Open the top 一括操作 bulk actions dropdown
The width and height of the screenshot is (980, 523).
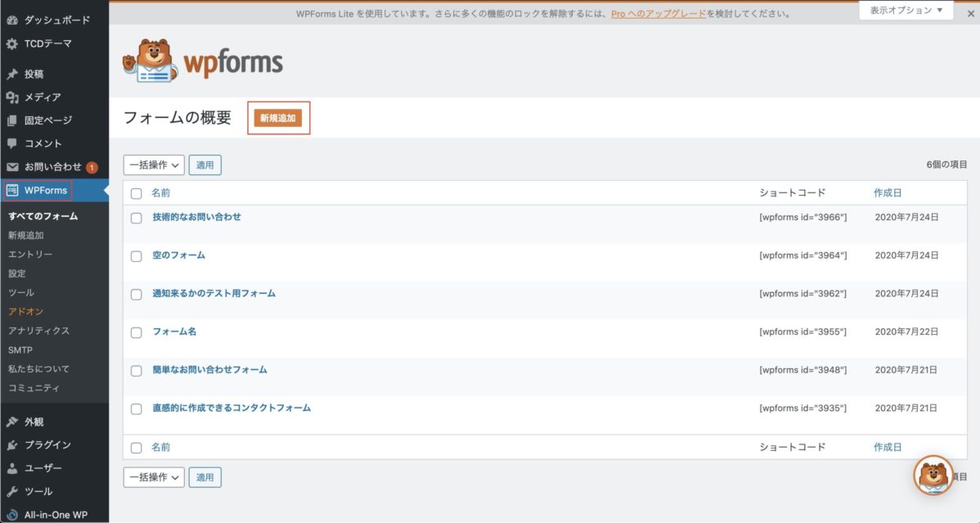[x=154, y=165]
